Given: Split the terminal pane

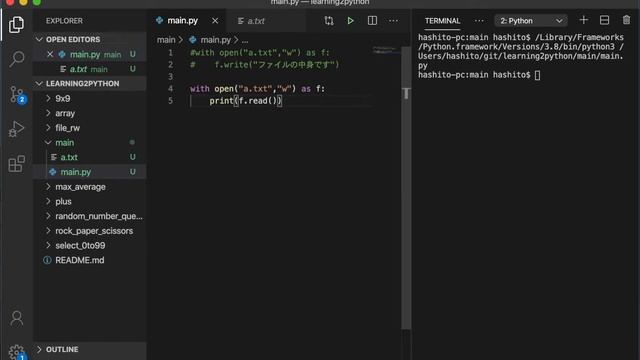Looking at the screenshot, I should pos(604,20).
